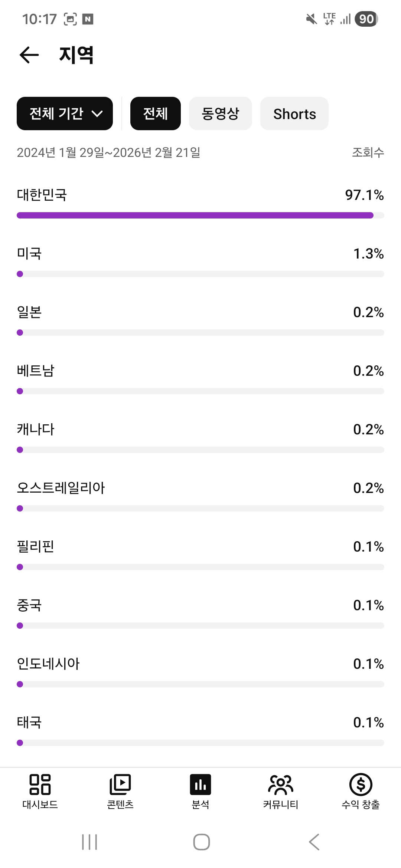Tap the 조회수 column header
Viewport: 401px width, 868px height.
pos(368,152)
